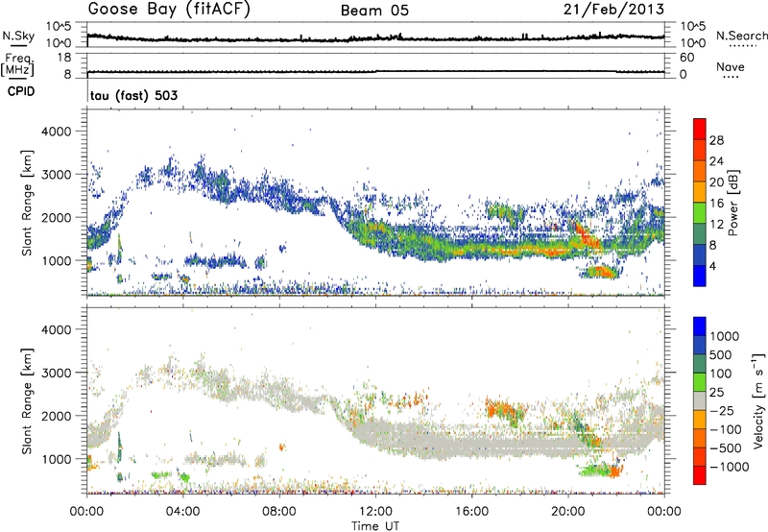Click the teal Velocity segment between 100 and 500
Screen dimensions: 768x532
coord(700,364)
